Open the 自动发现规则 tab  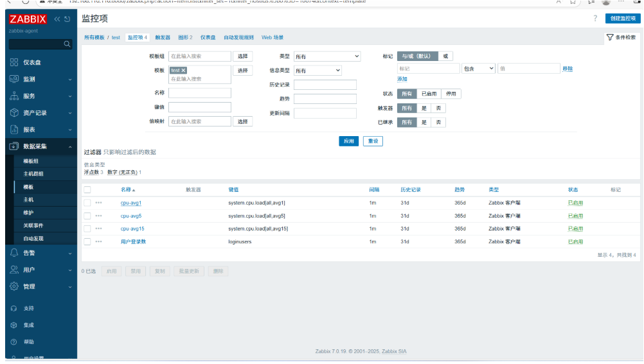point(238,37)
